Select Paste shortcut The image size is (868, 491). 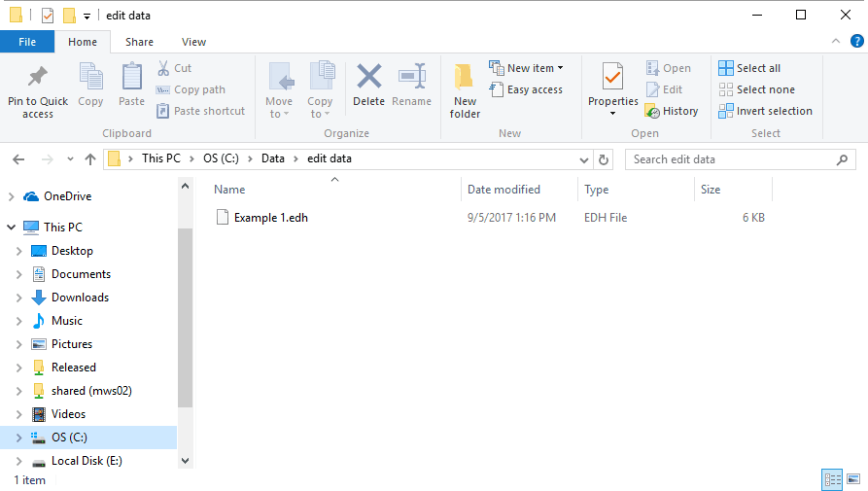pos(200,111)
